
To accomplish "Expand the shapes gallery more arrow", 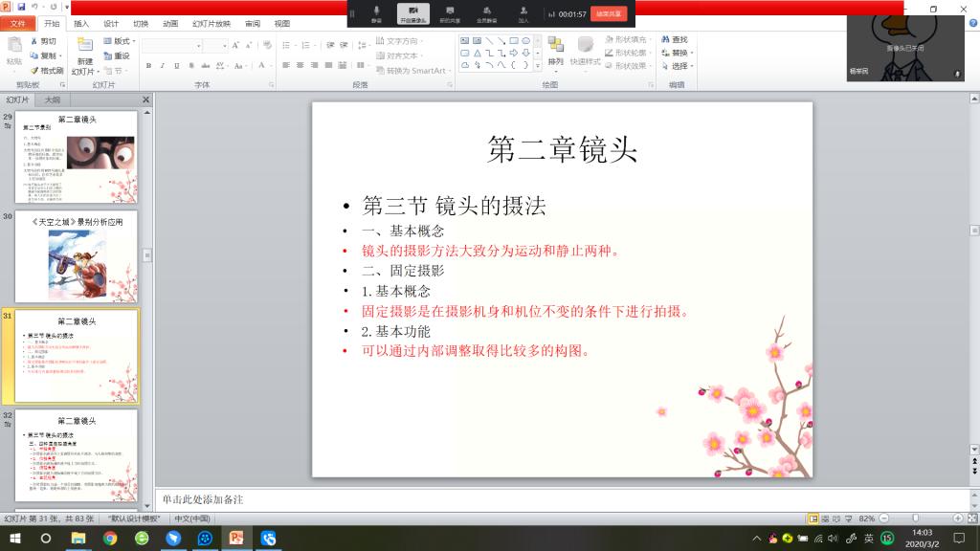I will click(537, 66).
